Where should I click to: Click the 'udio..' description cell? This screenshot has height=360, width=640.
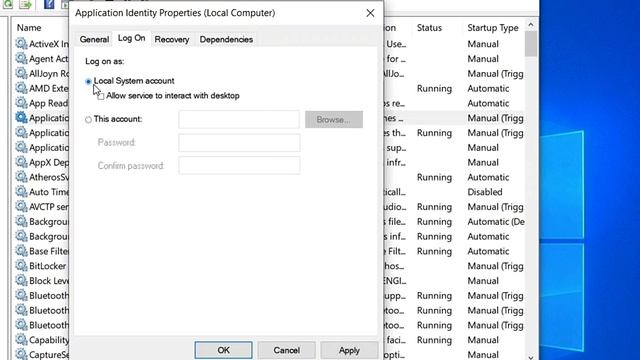tap(395, 207)
